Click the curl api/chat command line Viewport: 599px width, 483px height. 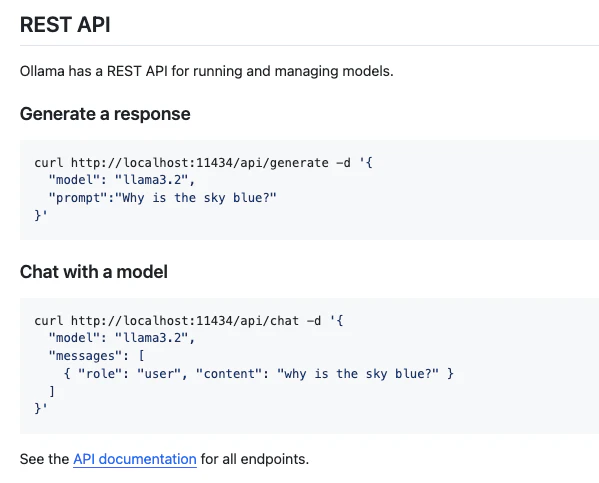coord(189,321)
